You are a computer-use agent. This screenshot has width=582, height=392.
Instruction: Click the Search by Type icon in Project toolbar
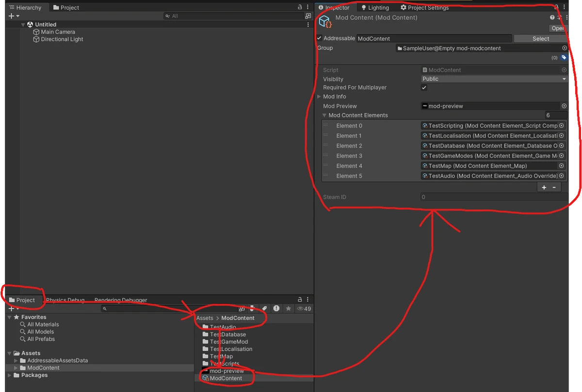[x=253, y=309]
